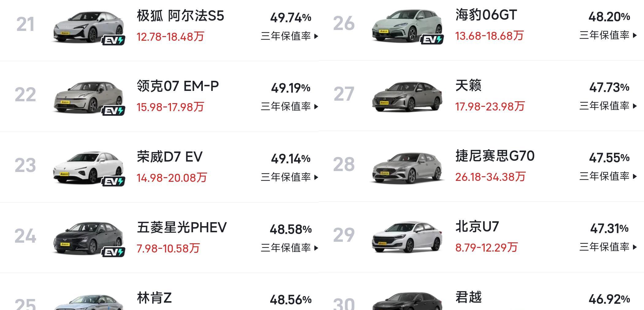The image size is (644, 310).
Task: Expand 三年保值率 arrow for 捷尼赛思G70
Action: pyautogui.click(x=635, y=177)
